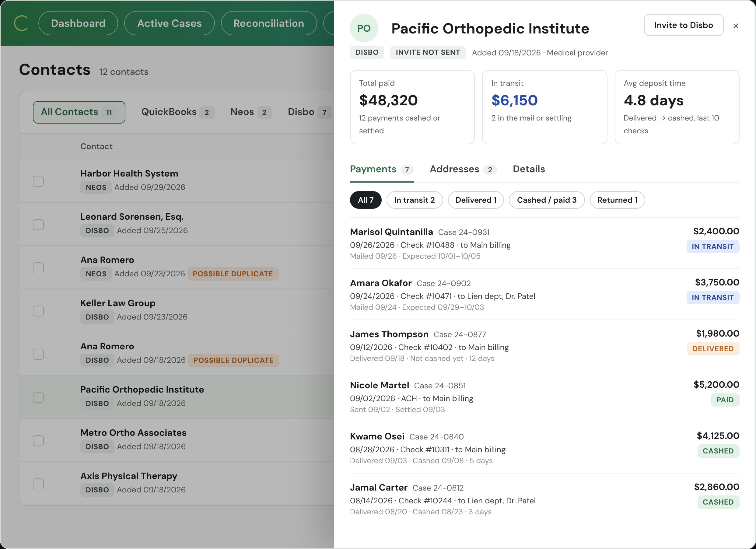Filter payments by Returned 1

(617, 200)
